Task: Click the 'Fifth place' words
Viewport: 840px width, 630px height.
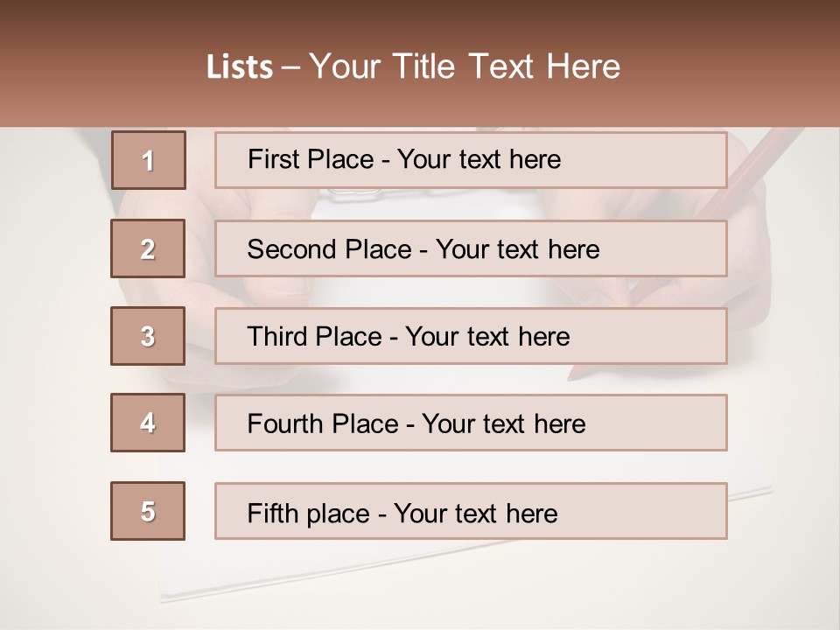Action: point(309,514)
